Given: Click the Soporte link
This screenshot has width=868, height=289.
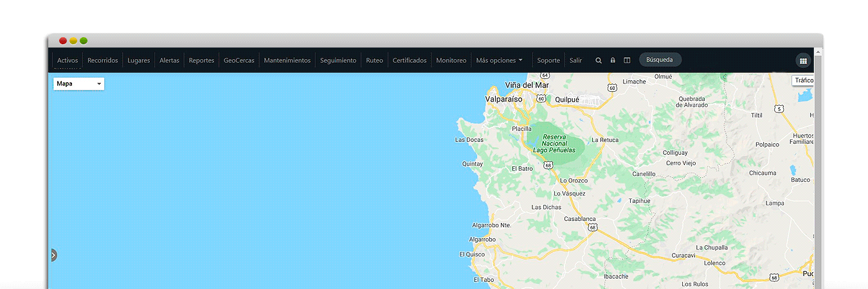Looking at the screenshot, I should (x=548, y=60).
